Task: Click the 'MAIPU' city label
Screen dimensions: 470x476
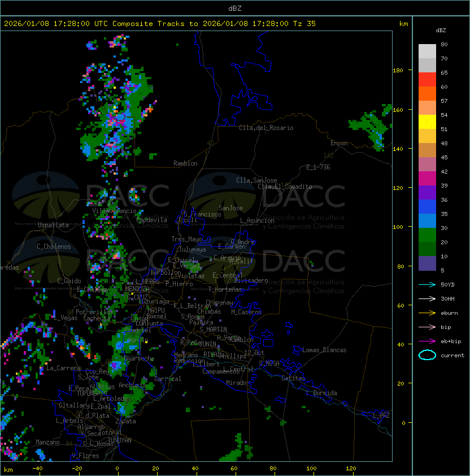Action: [x=156, y=310]
